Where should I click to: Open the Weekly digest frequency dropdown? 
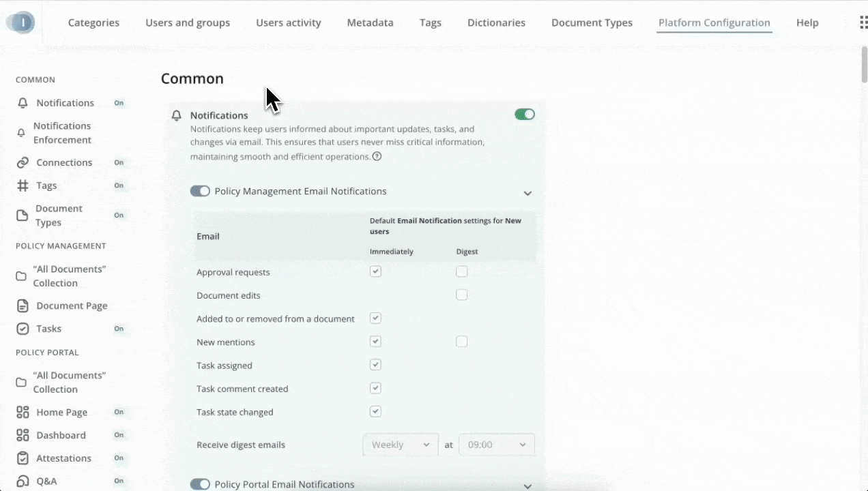(401, 445)
